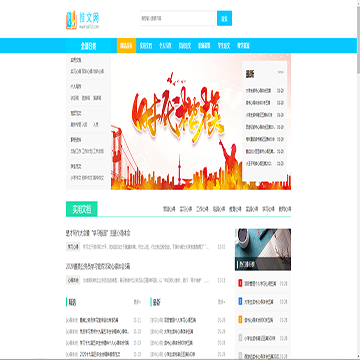Open the article next to the blue rank badge
Image resolution: width=360 pixels, height=360 pixels.
pos(260,302)
